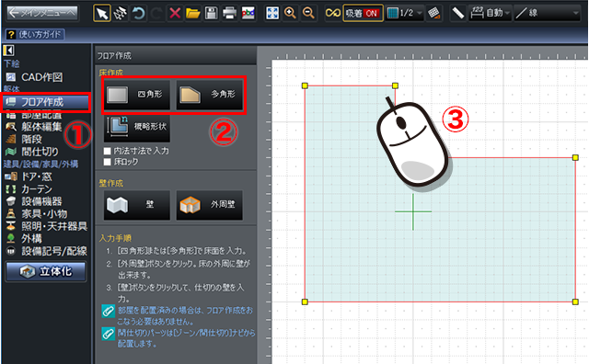The width and height of the screenshot is (589, 364).
Task: Select 躯体編集 menu item
Action: (34, 127)
